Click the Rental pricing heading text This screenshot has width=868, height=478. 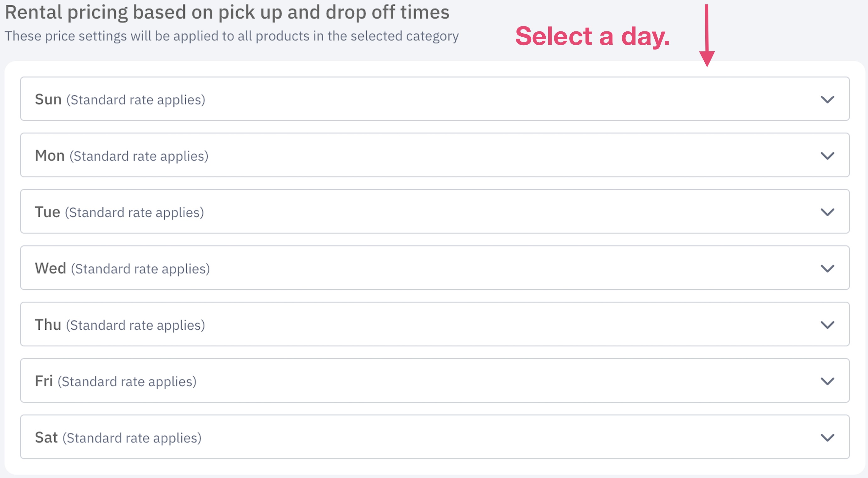tap(227, 13)
